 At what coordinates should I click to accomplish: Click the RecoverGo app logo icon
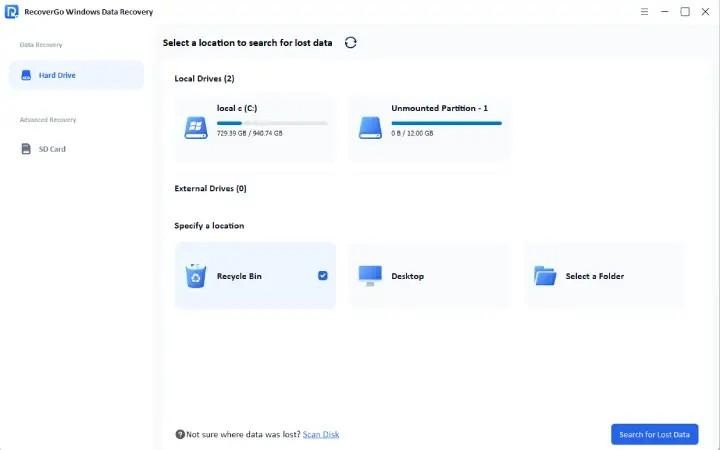point(11,11)
